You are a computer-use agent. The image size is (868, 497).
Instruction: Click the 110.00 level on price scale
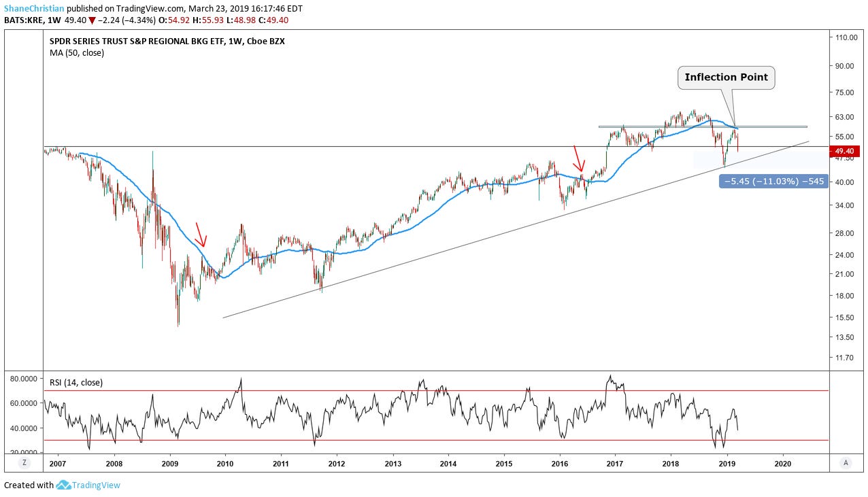tap(846, 37)
